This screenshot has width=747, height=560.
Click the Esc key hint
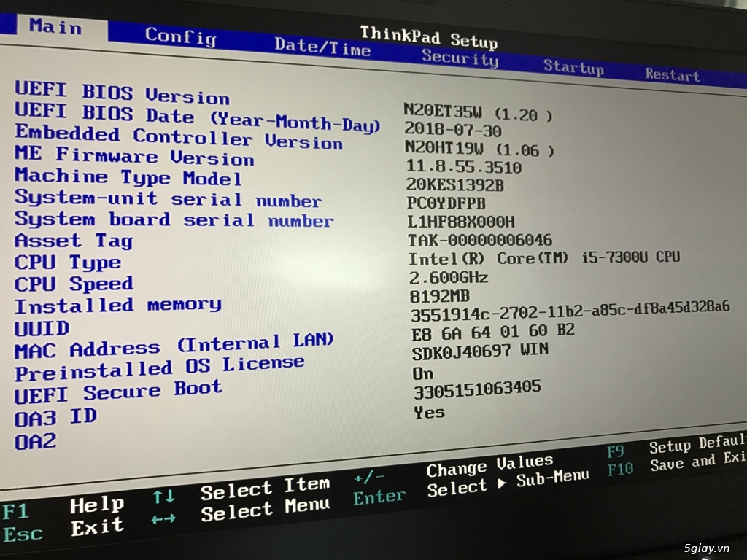click(x=23, y=534)
